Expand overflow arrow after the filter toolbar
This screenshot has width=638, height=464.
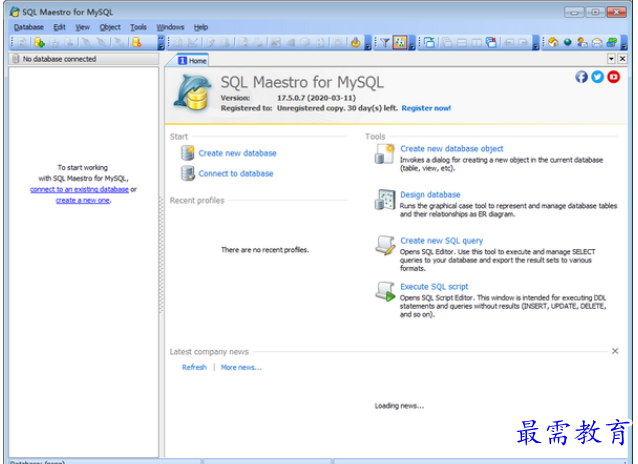(412, 43)
